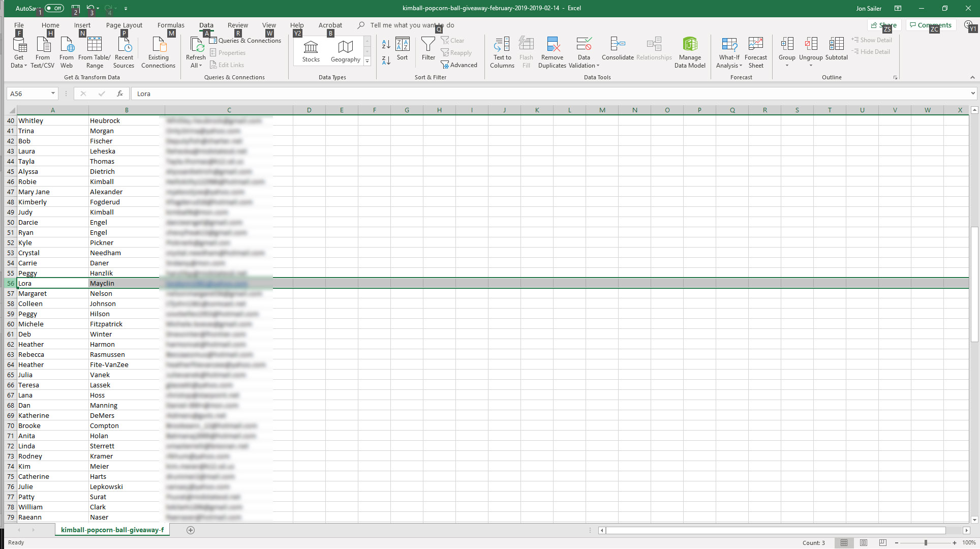The image size is (980, 549).
Task: Expand the Name Box dropdown
Action: (x=53, y=94)
